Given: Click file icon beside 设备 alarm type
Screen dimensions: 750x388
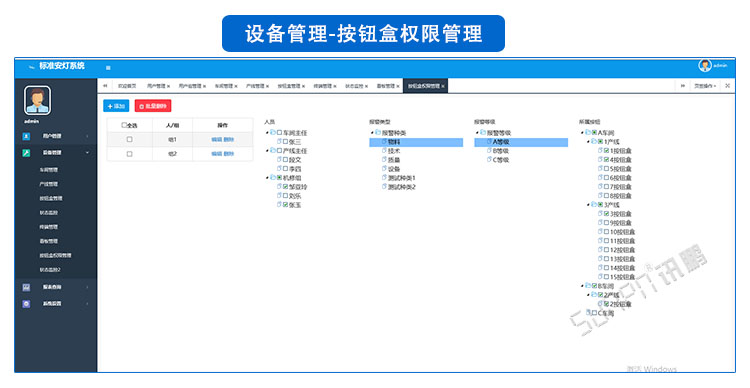Looking at the screenshot, I should coord(384,168).
